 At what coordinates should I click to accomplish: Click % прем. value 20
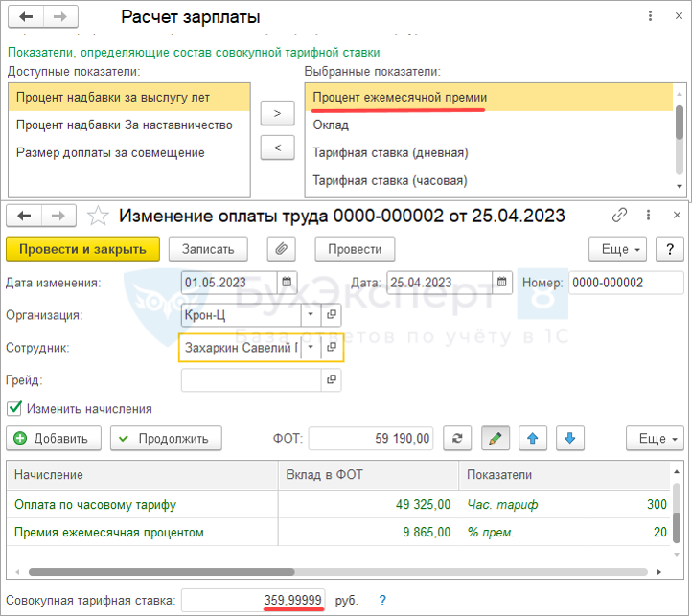[659, 532]
